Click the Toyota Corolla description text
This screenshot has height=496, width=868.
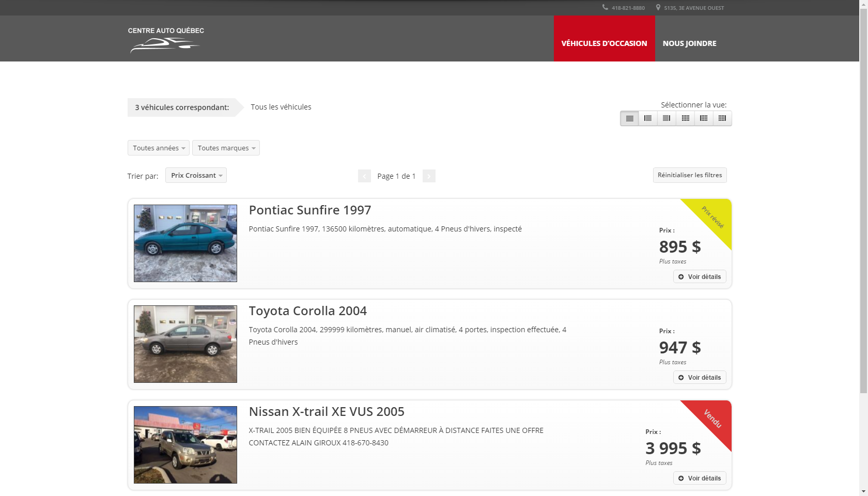[x=407, y=336]
